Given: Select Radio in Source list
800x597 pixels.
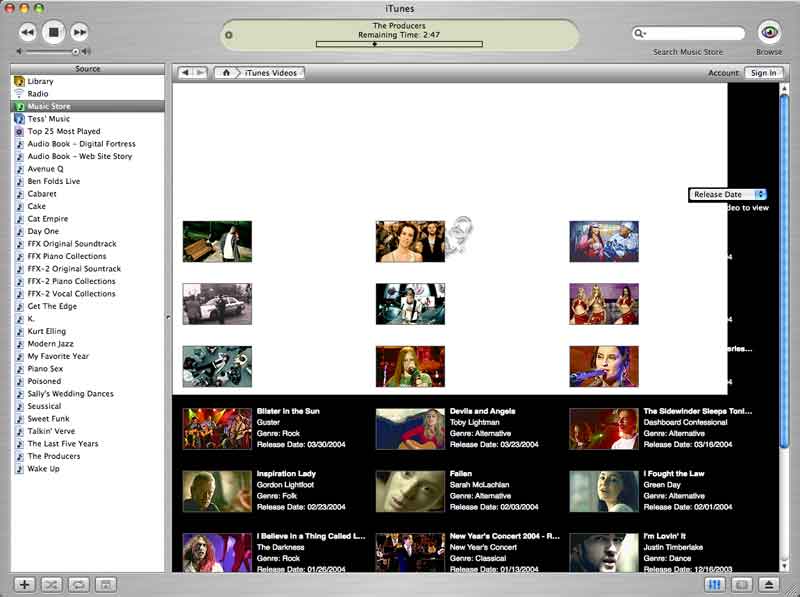Looking at the screenshot, I should (x=88, y=94).
